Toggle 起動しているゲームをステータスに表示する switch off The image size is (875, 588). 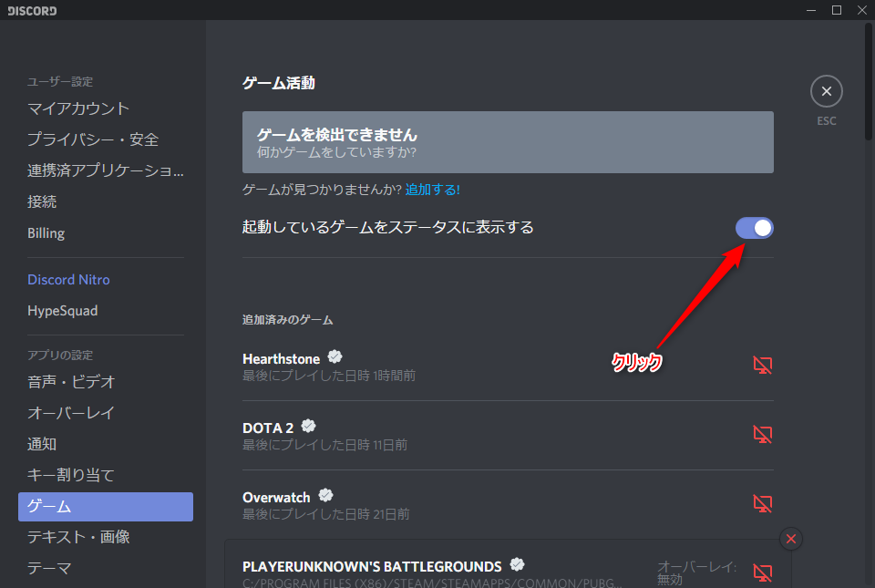754,228
